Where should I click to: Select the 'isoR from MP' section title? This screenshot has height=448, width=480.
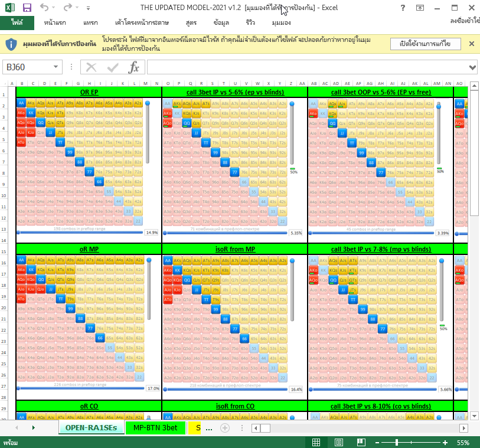point(235,249)
